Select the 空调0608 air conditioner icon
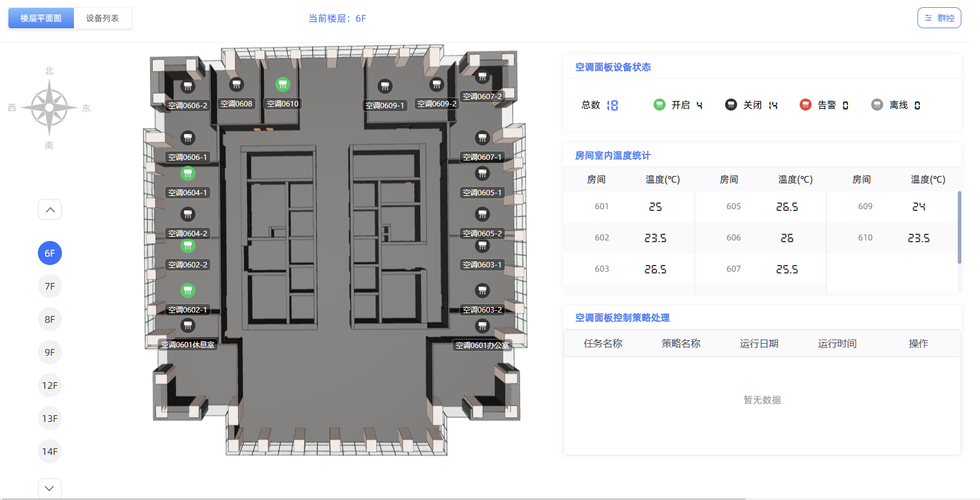The height and width of the screenshot is (500, 980). point(236,85)
